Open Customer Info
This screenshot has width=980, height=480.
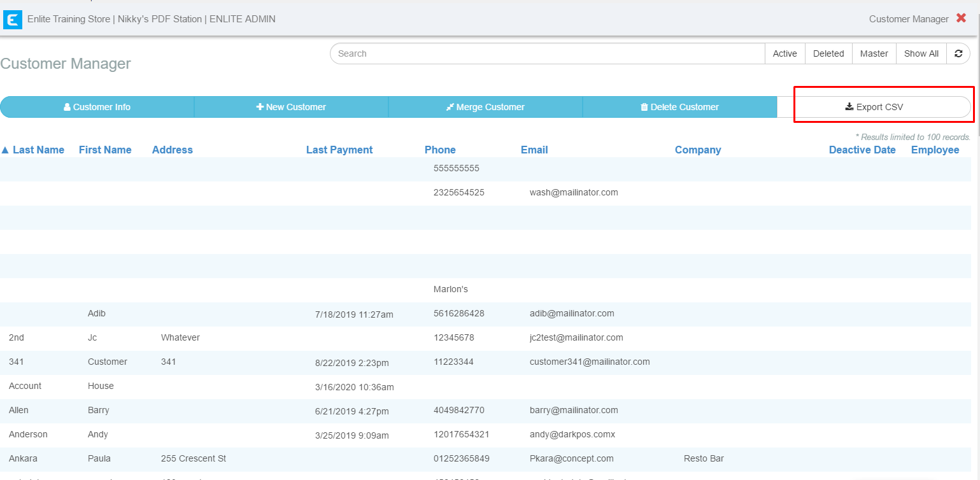point(97,107)
